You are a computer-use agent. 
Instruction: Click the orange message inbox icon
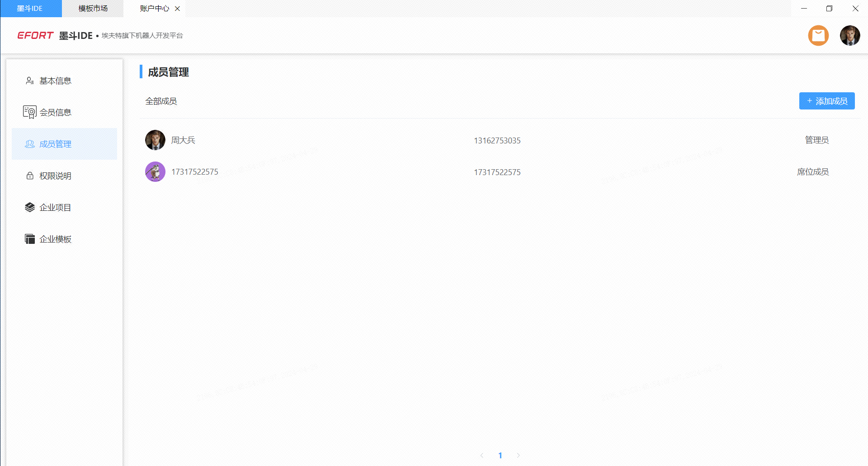[x=818, y=35]
